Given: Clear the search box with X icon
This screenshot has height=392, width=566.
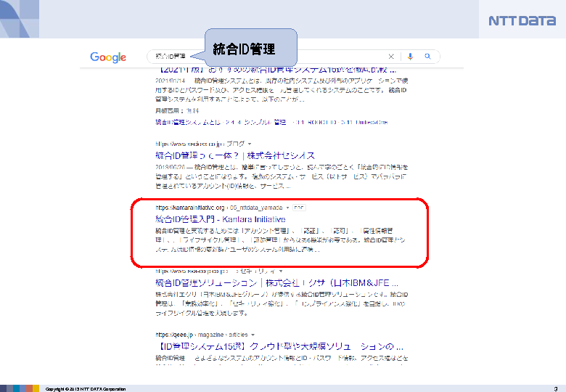Looking at the screenshot, I should click(391, 57).
